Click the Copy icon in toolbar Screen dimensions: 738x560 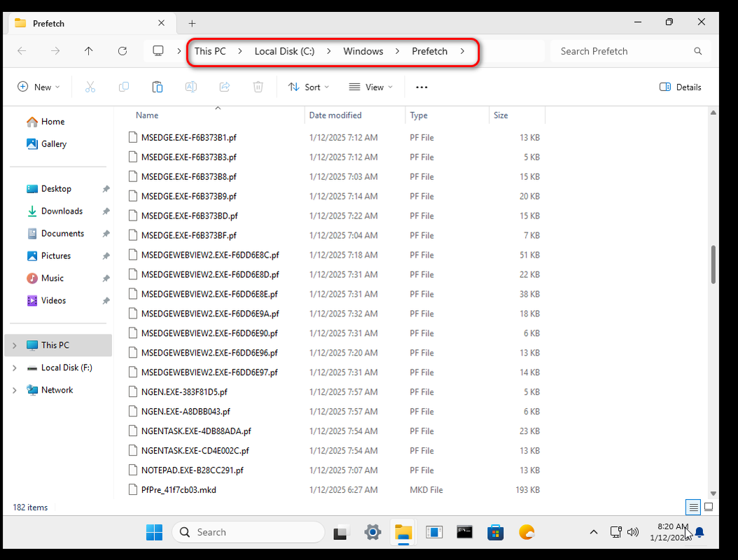[x=124, y=87]
